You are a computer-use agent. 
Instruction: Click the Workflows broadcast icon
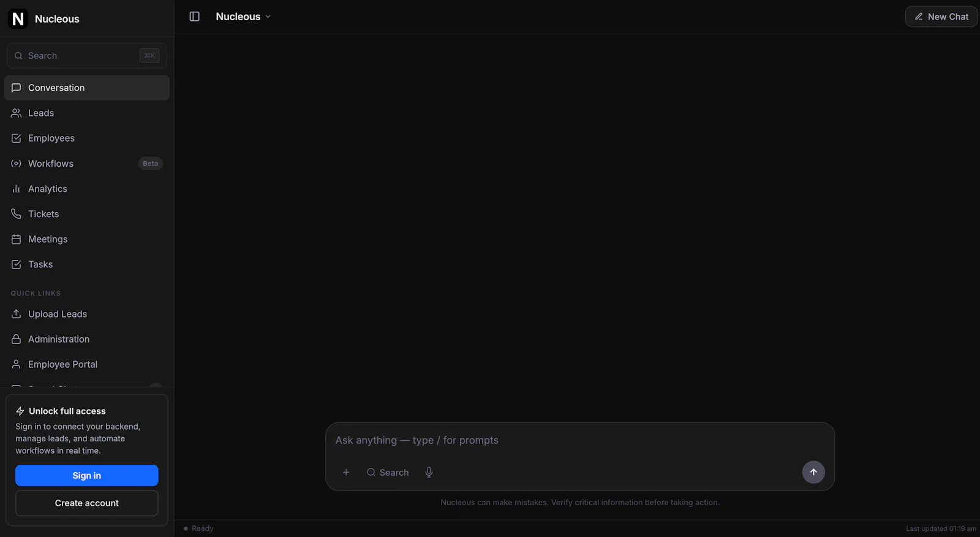tap(17, 164)
